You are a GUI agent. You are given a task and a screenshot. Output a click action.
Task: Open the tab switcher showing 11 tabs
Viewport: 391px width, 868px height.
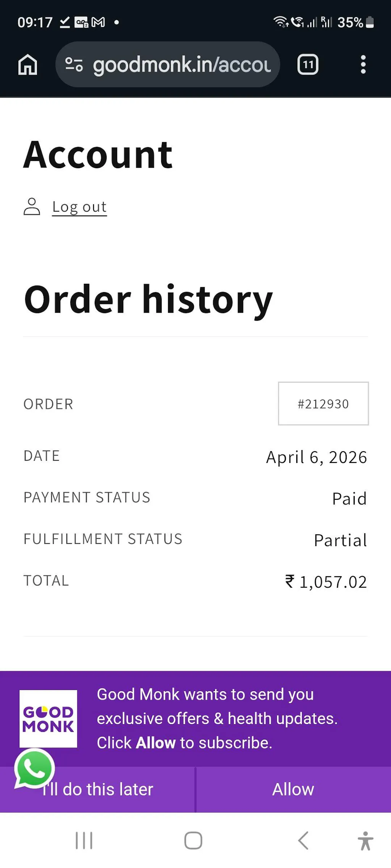308,64
